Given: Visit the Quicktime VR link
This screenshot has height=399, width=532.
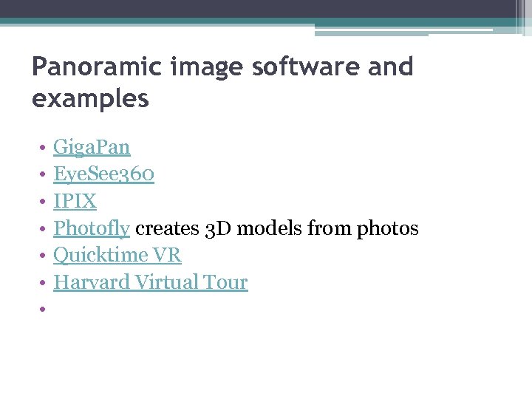Looking at the screenshot, I should click(117, 255).
